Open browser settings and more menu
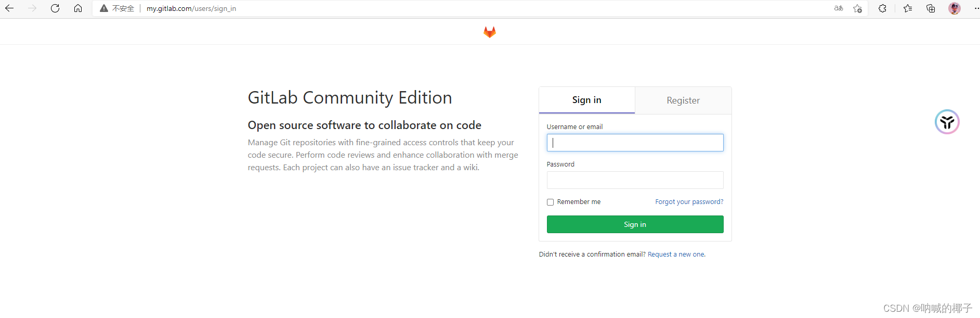The height and width of the screenshot is (318, 980). pos(976,8)
